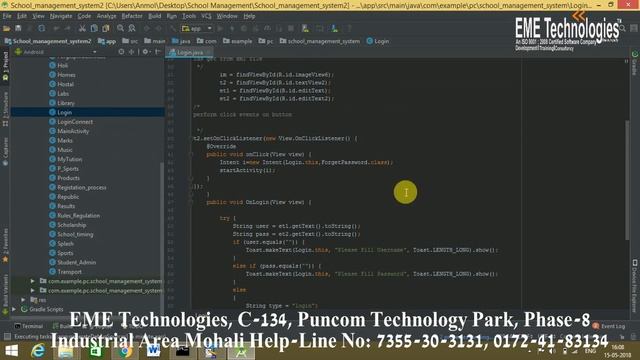Image resolution: width=640 pixels, height=360 pixels.
Task: Open the Navigate menu
Action: pyautogui.click(x=61, y=16)
